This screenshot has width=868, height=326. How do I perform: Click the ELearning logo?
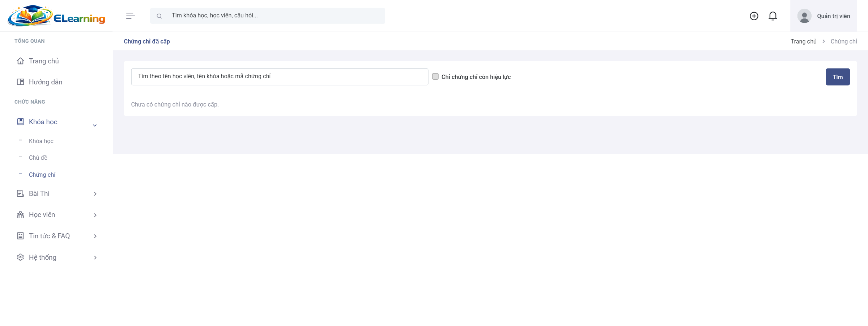point(56,16)
